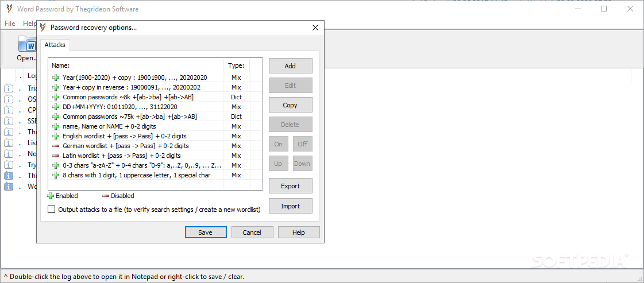The height and width of the screenshot is (283, 644).
Task: Click the Open Word document toolbar icon
Action: tap(27, 44)
